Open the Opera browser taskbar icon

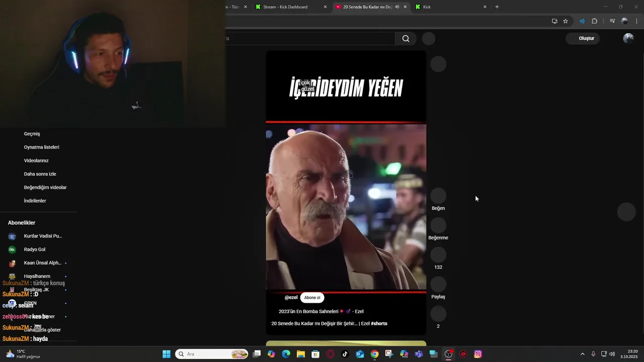(x=331, y=354)
